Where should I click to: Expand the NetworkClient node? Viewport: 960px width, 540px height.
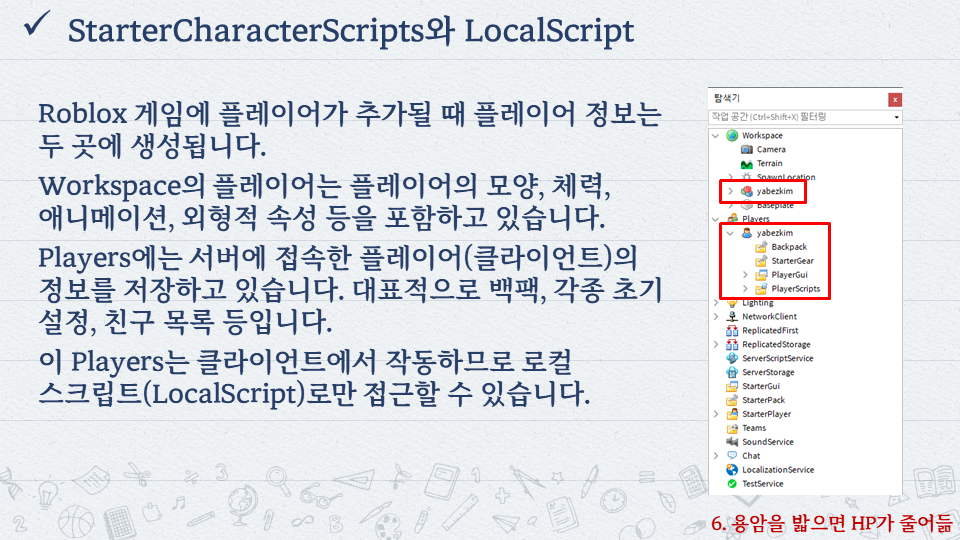[x=716, y=317]
